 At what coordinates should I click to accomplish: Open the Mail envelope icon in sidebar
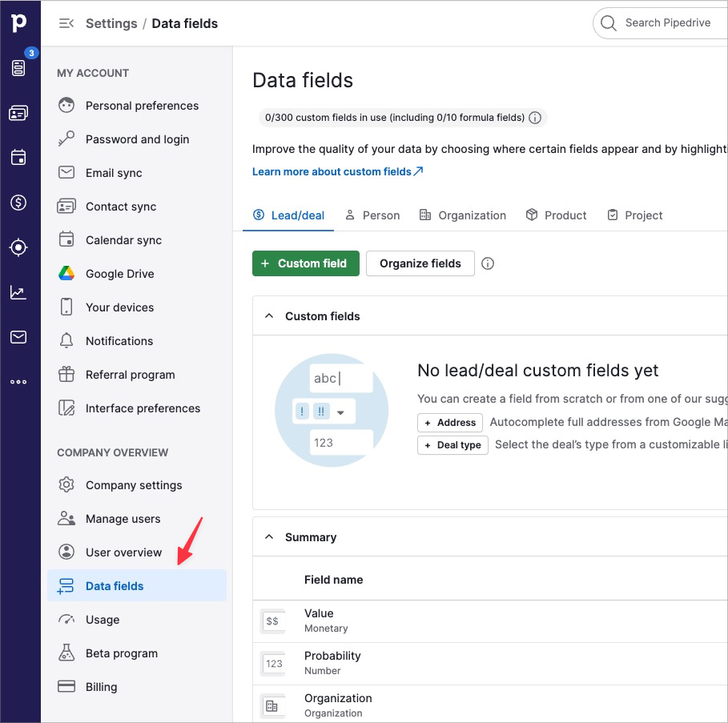coord(18,337)
